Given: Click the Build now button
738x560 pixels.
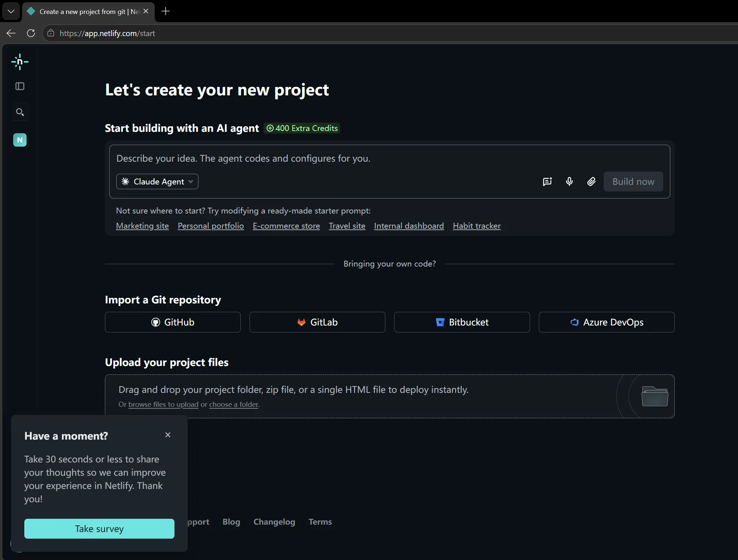Looking at the screenshot, I should [633, 182].
